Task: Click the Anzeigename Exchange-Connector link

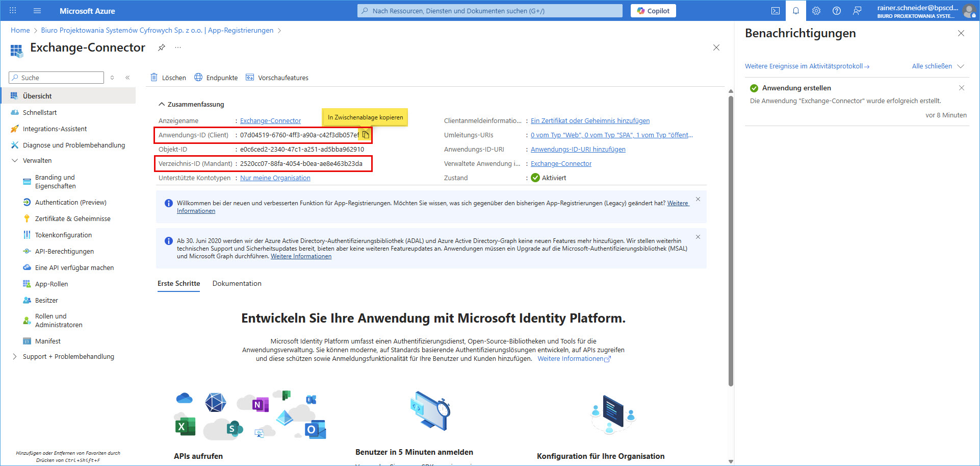Action: tap(270, 120)
